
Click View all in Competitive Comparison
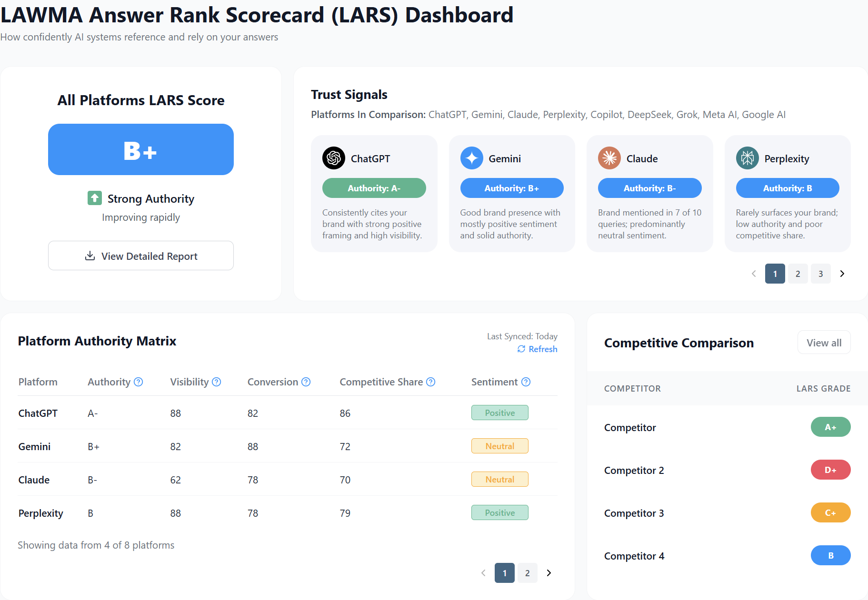pyautogui.click(x=824, y=343)
